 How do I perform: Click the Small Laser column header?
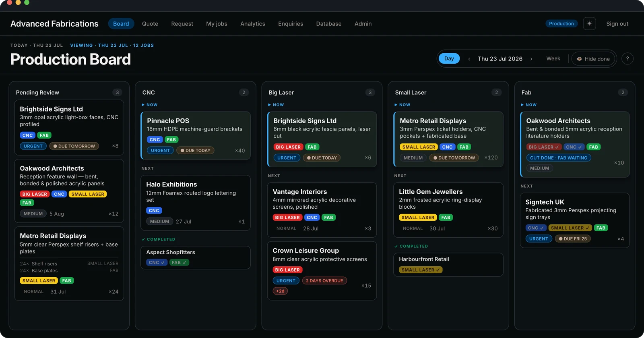pyautogui.click(x=411, y=92)
